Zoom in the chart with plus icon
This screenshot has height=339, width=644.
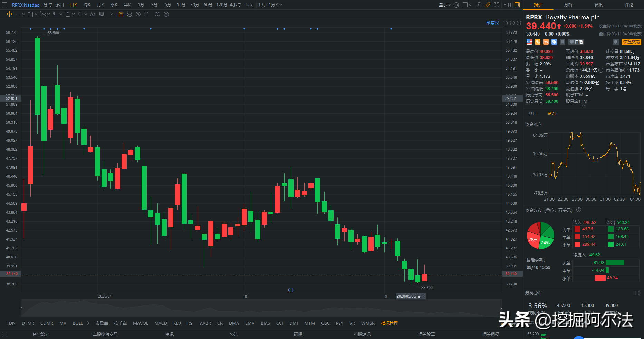(x=519, y=23)
